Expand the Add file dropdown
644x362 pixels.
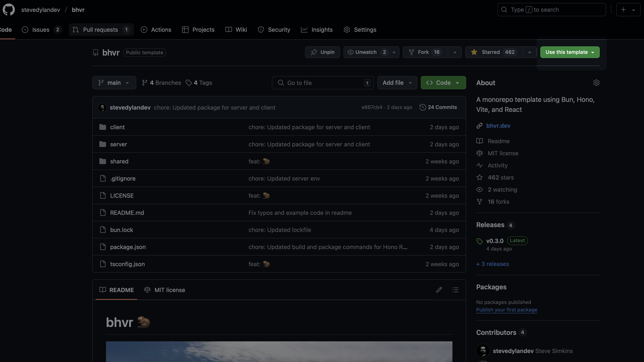397,83
